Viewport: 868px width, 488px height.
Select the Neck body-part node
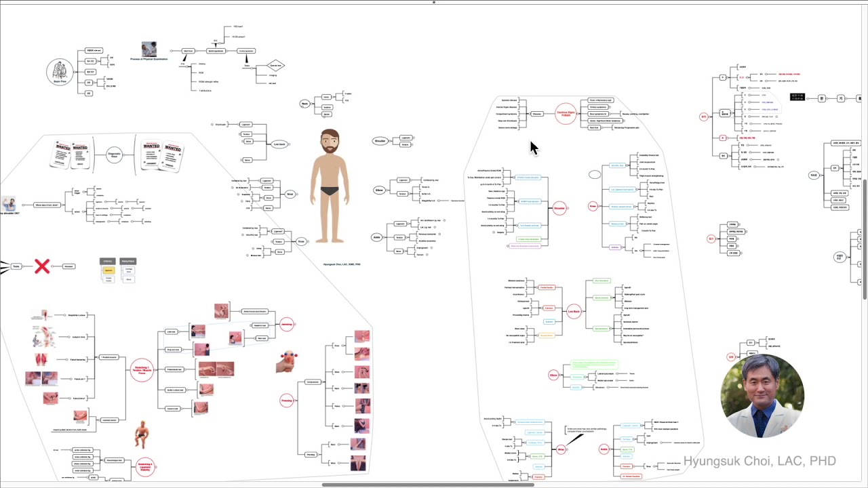pos(305,104)
